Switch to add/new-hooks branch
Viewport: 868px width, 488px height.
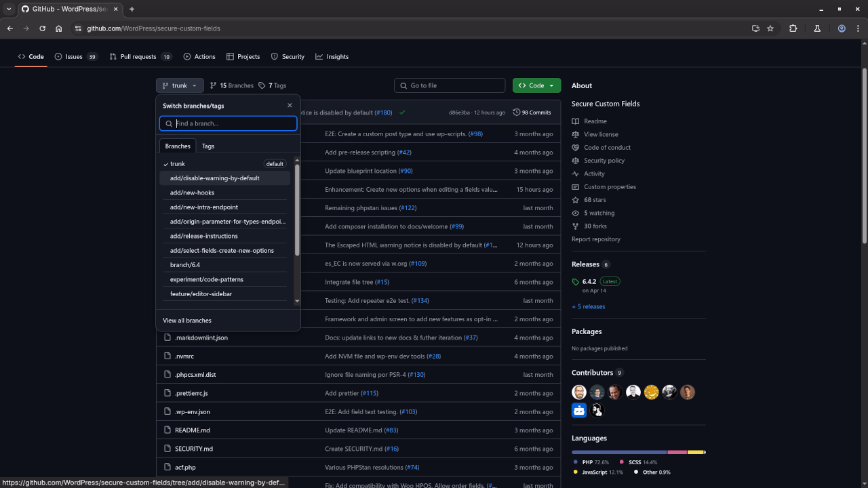coord(224,192)
